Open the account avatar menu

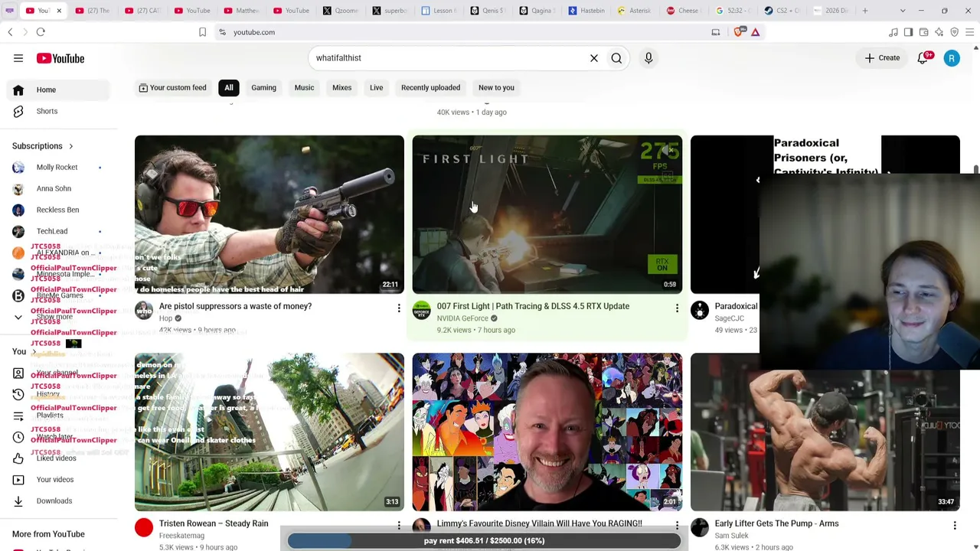pyautogui.click(x=952, y=58)
